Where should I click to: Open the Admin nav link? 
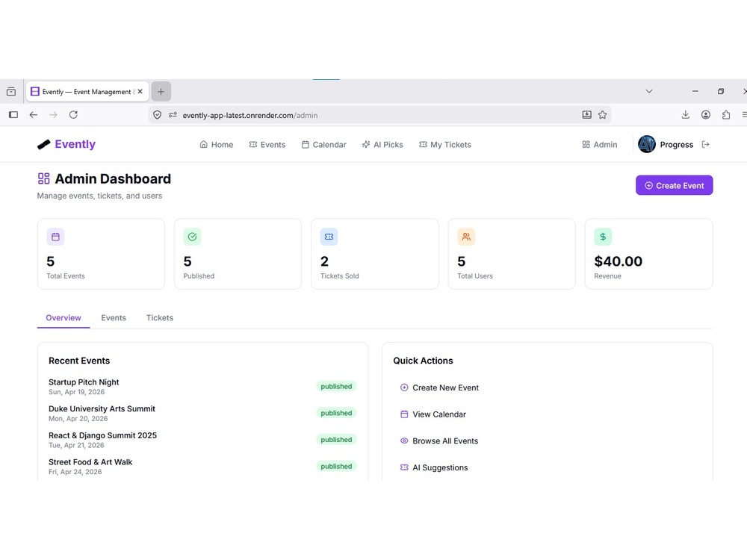click(599, 145)
